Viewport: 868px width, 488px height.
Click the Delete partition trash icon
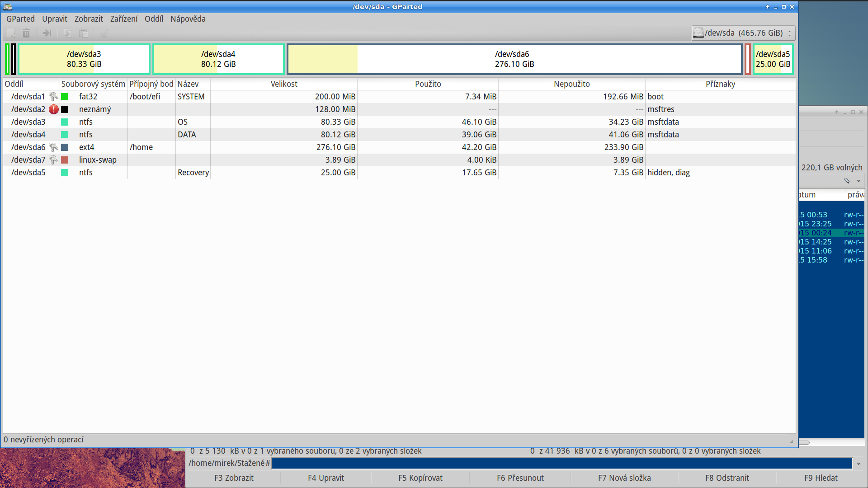coord(26,33)
